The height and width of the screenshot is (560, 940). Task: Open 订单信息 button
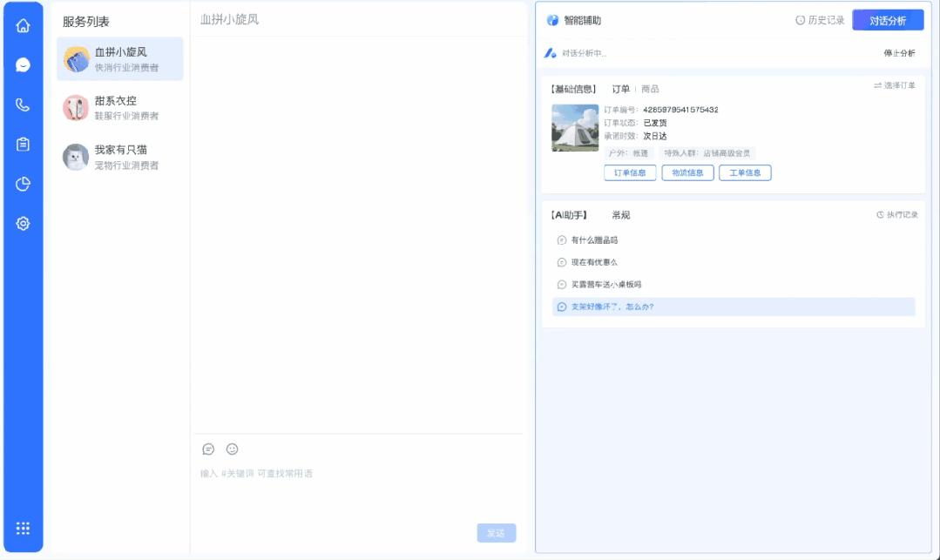630,172
